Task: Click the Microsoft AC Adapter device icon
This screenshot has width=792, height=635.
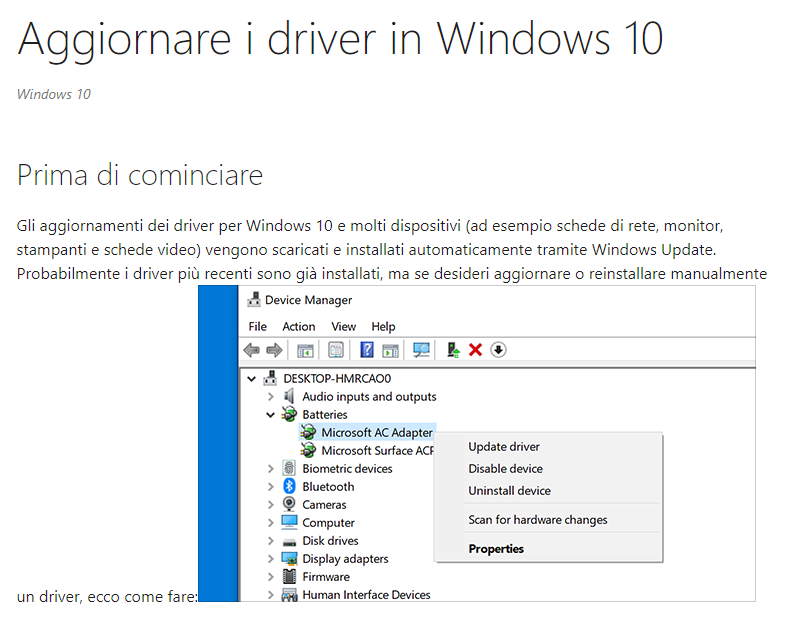Action: tap(308, 432)
